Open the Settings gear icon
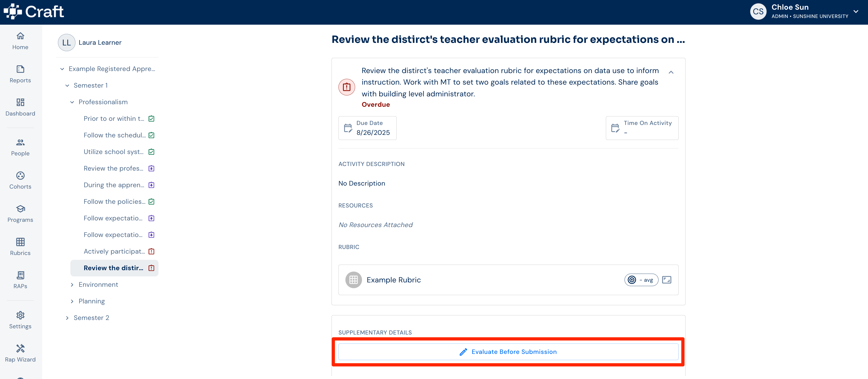This screenshot has height=379, width=868. 20,315
